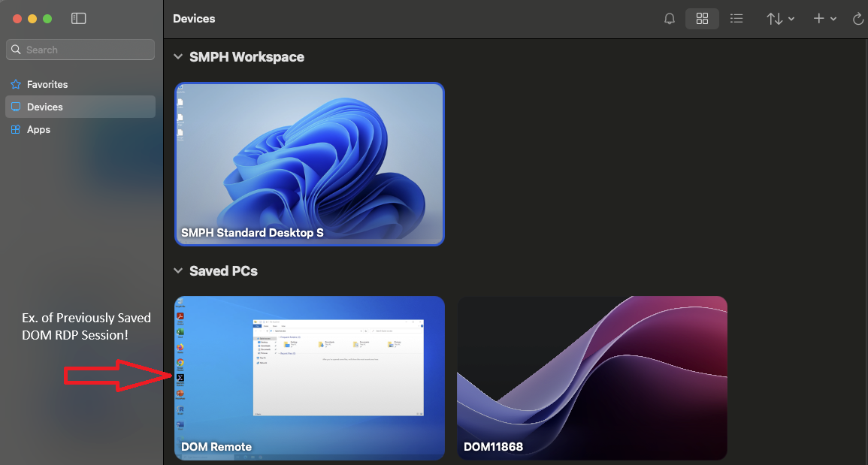868x465 pixels.
Task: Select Devices in the sidebar
Action: pos(80,107)
